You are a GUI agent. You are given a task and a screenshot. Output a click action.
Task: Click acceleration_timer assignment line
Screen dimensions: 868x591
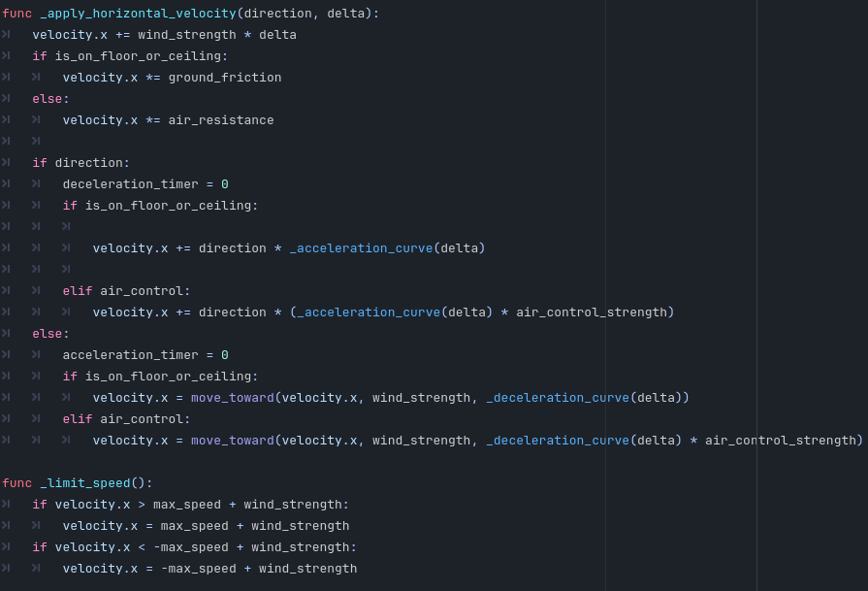145,355
